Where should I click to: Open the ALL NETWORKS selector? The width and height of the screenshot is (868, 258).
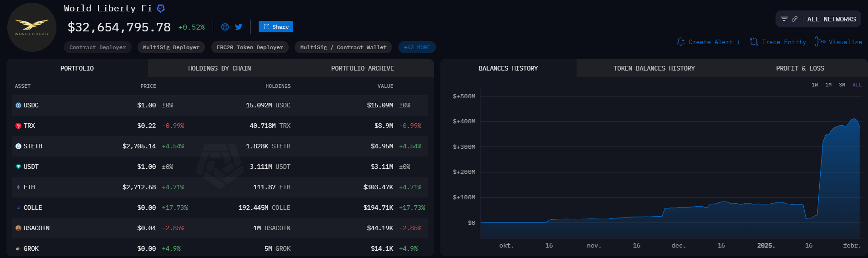832,19
